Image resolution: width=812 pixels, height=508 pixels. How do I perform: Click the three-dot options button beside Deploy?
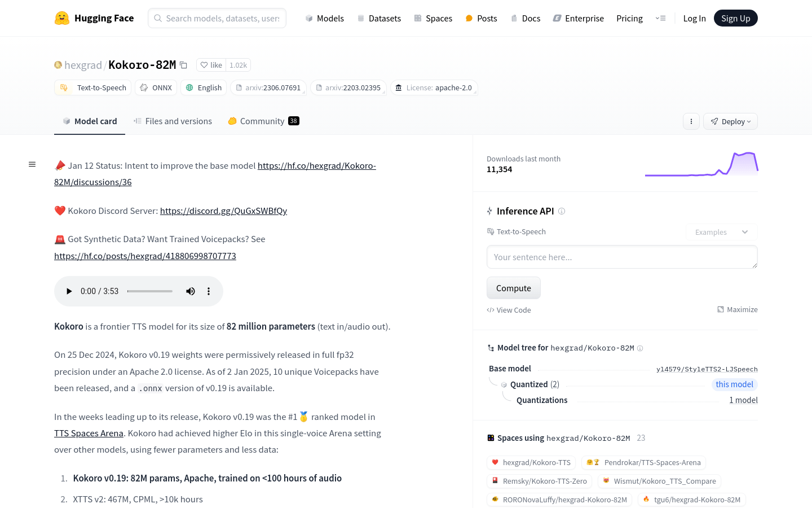click(x=691, y=121)
